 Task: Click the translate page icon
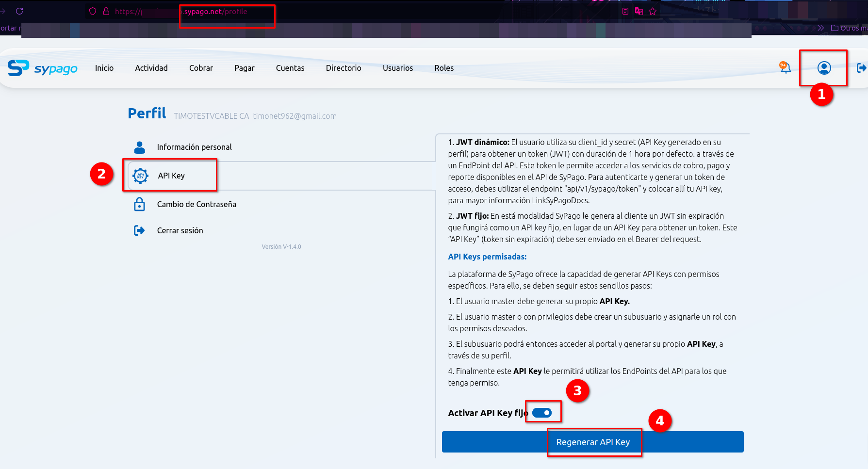639,11
